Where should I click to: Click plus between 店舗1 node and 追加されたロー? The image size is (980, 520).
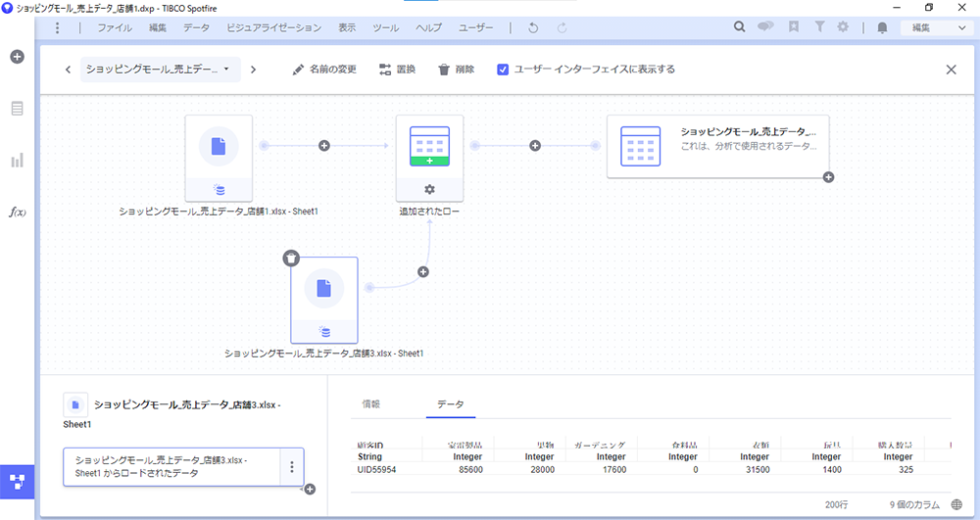coord(323,146)
